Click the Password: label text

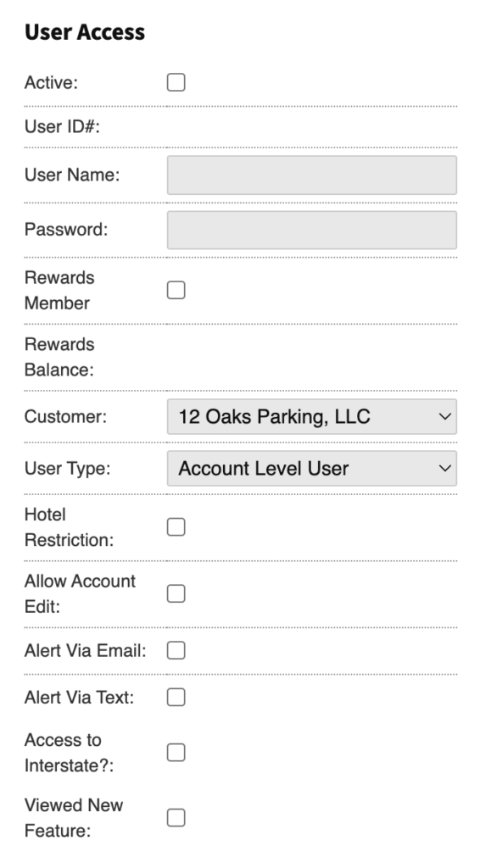(66, 229)
